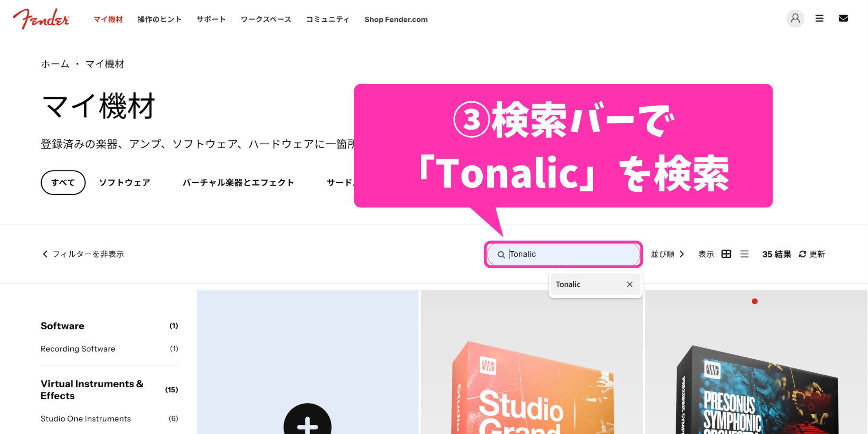This screenshot has width=868, height=434.
Task: Click the Fender logo
Action: [41, 19]
